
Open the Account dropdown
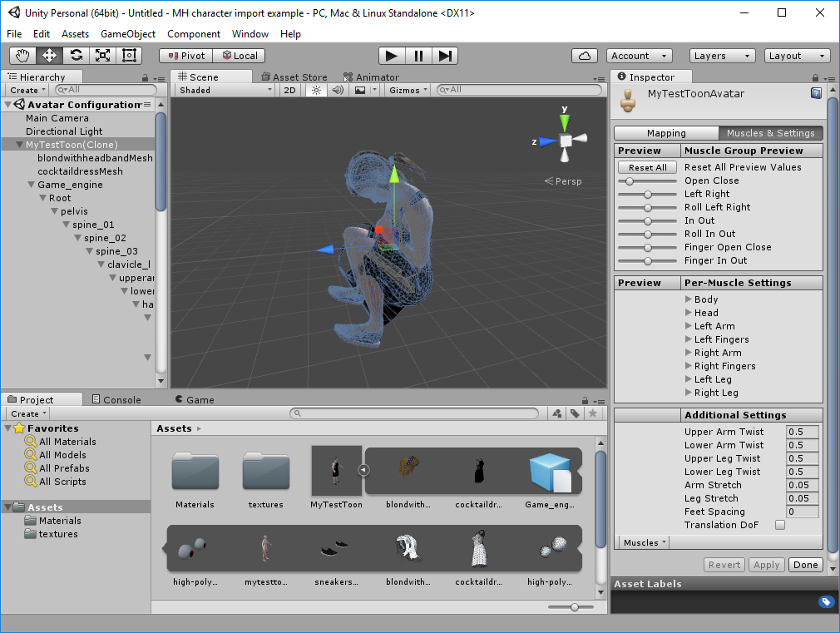tap(639, 56)
